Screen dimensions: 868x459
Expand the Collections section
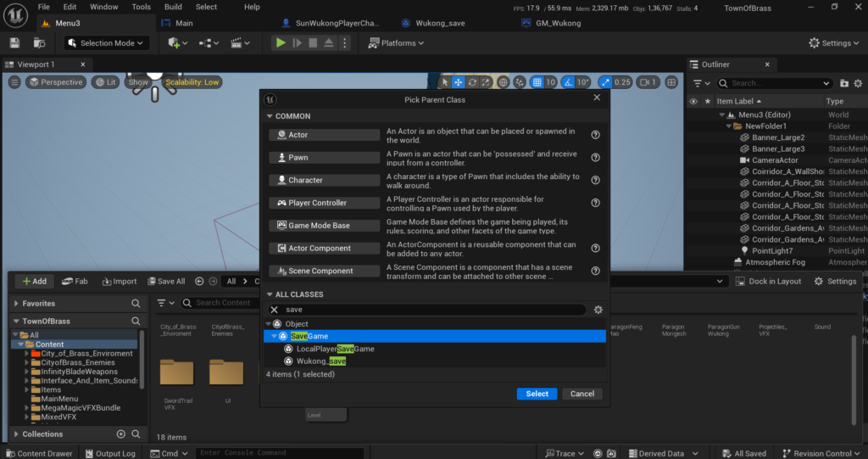(x=16, y=434)
